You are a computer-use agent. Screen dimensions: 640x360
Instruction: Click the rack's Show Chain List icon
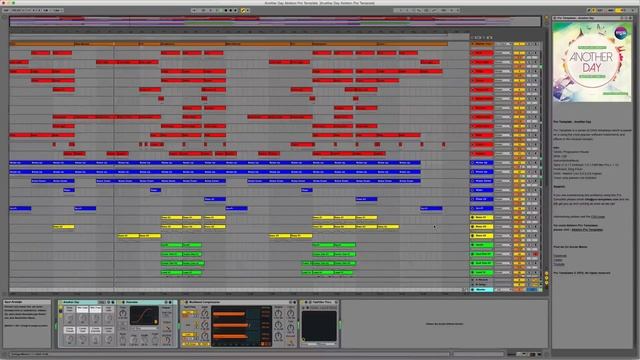[60, 311]
